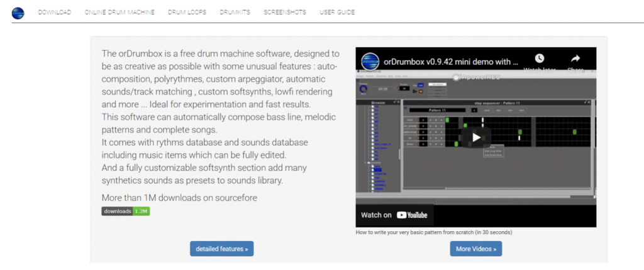Open the User Guide
The image size is (644, 270).
tap(336, 12)
